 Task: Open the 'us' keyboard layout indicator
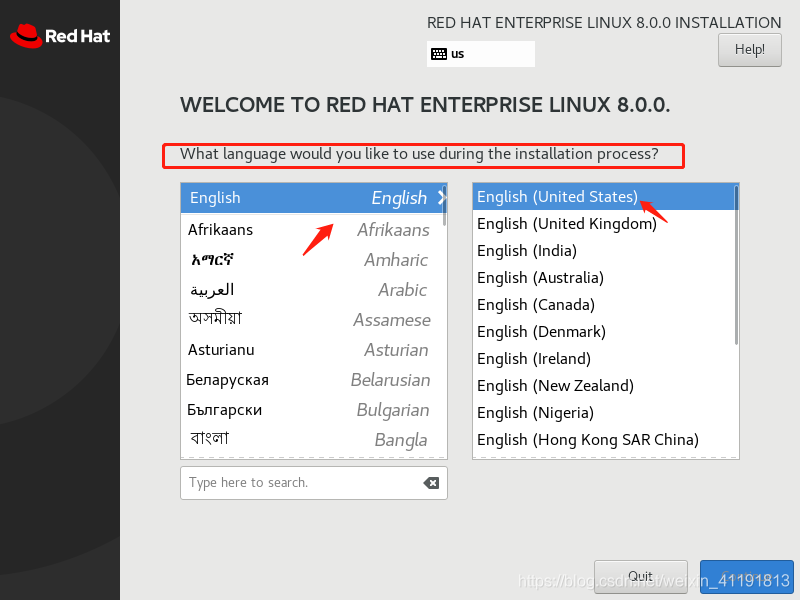[x=481, y=54]
